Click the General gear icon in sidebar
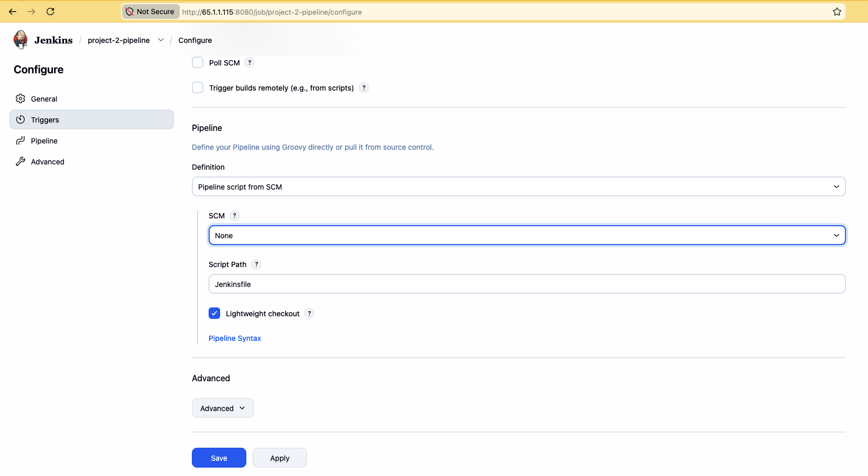The image size is (868, 476). coord(20,98)
